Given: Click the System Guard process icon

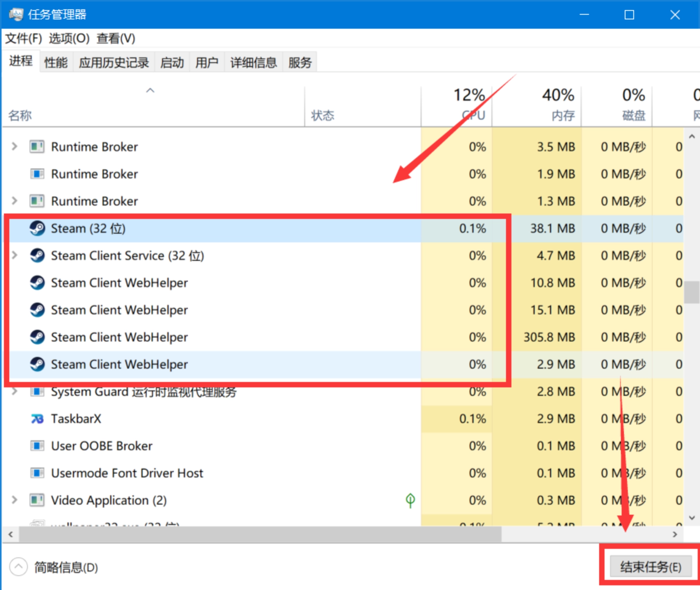Looking at the screenshot, I should tap(37, 391).
